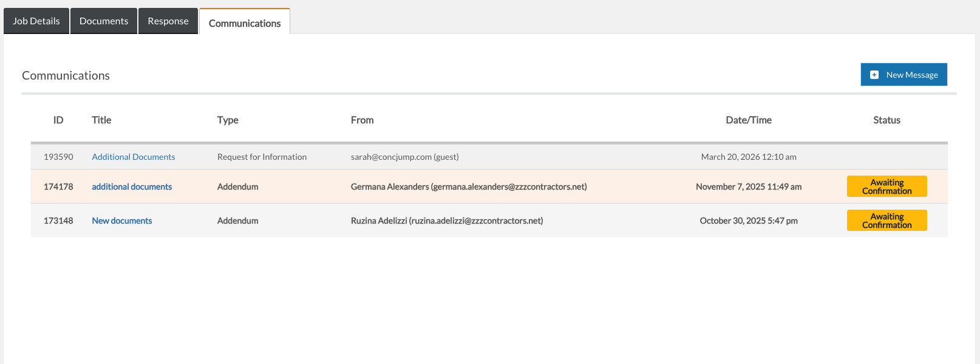
Task: Click the plus icon in New Message
Action: [x=874, y=75]
